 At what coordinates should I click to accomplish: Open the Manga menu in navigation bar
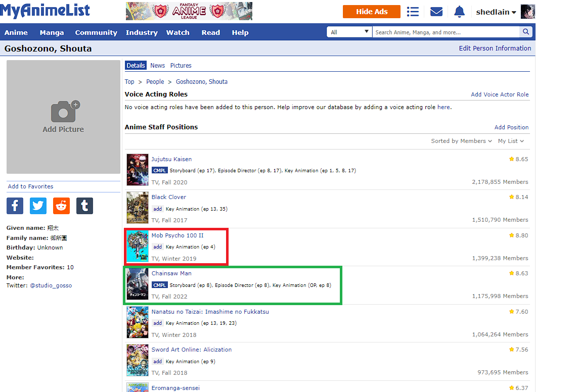(x=52, y=32)
